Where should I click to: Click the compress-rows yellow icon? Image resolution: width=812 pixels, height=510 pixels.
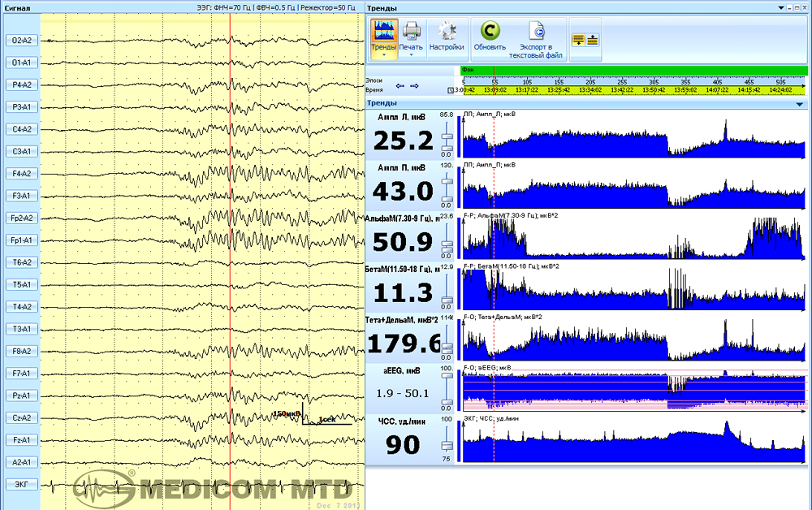[x=593, y=40]
